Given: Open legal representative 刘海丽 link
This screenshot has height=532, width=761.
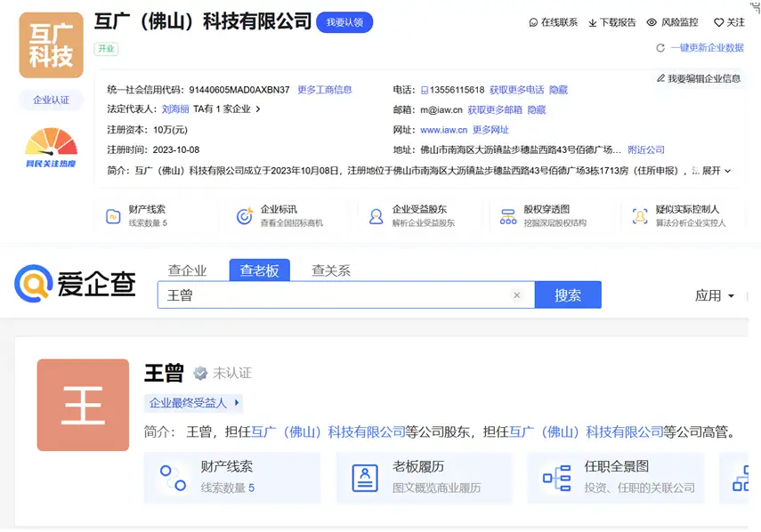Looking at the screenshot, I should click(x=175, y=109).
